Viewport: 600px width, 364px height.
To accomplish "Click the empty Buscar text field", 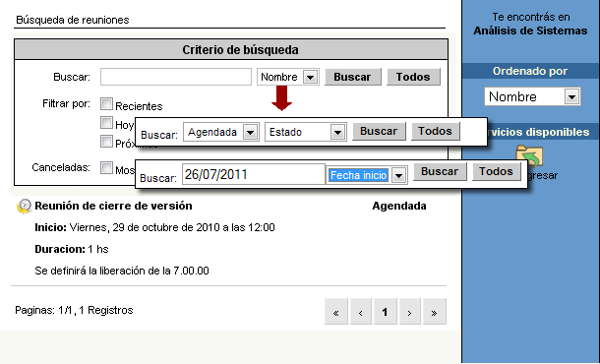I will pos(176,77).
